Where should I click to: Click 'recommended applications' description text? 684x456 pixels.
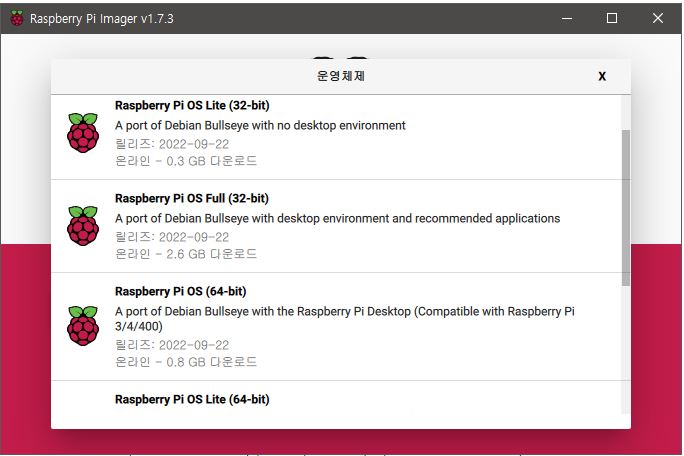tap(487, 218)
